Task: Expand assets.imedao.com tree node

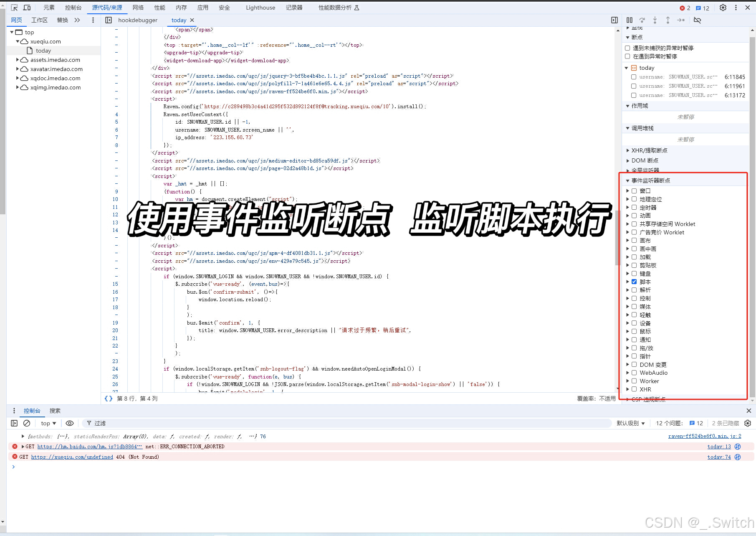Action: [18, 60]
